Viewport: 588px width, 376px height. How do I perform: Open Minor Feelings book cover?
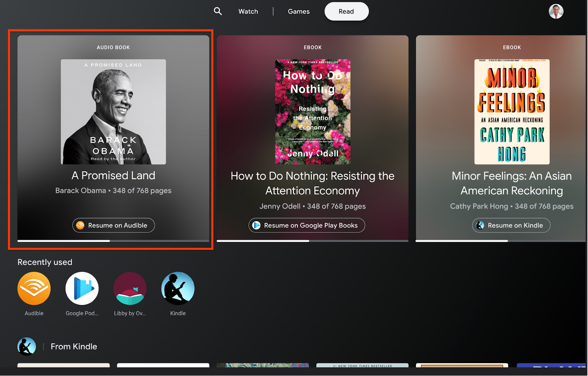click(512, 112)
